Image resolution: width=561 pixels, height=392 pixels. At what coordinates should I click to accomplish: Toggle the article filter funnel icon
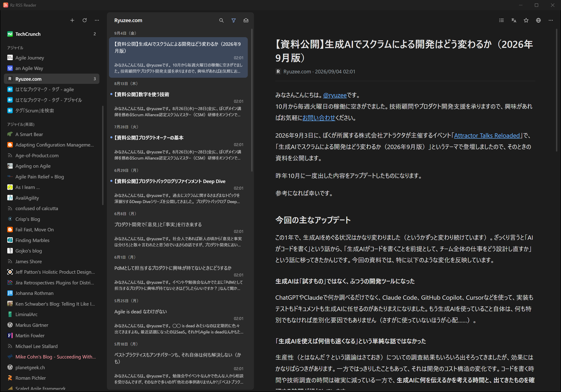[234, 20]
